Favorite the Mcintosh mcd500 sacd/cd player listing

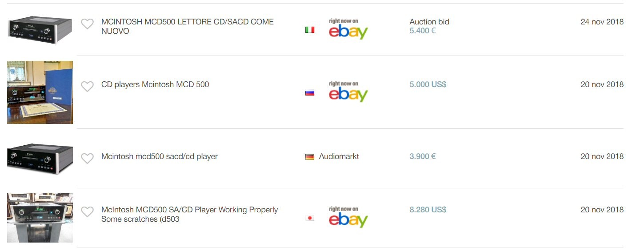click(x=88, y=158)
